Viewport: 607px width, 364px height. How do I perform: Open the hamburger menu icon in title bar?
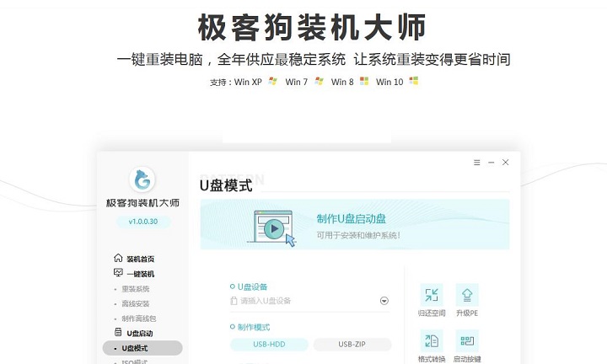pyautogui.click(x=477, y=163)
